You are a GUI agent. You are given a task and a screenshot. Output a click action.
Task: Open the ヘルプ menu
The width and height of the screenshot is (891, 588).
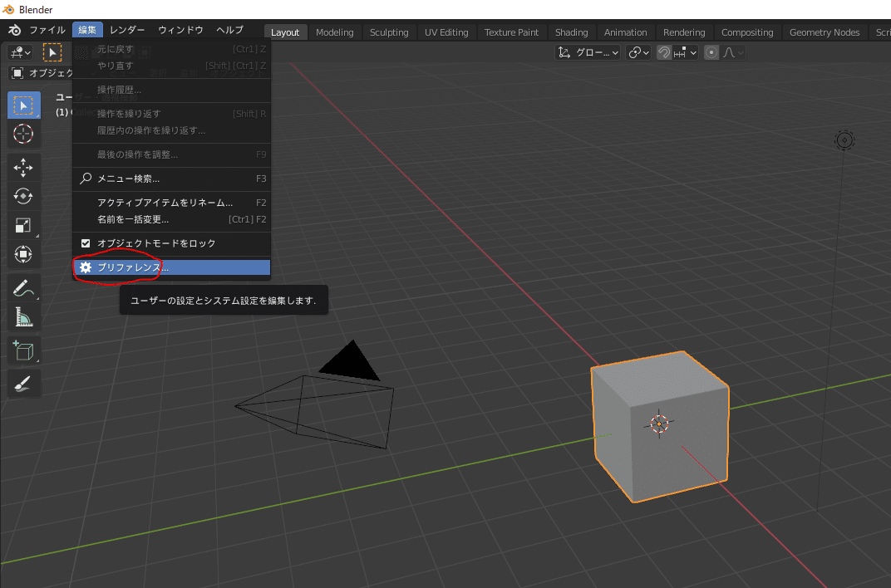click(x=230, y=30)
